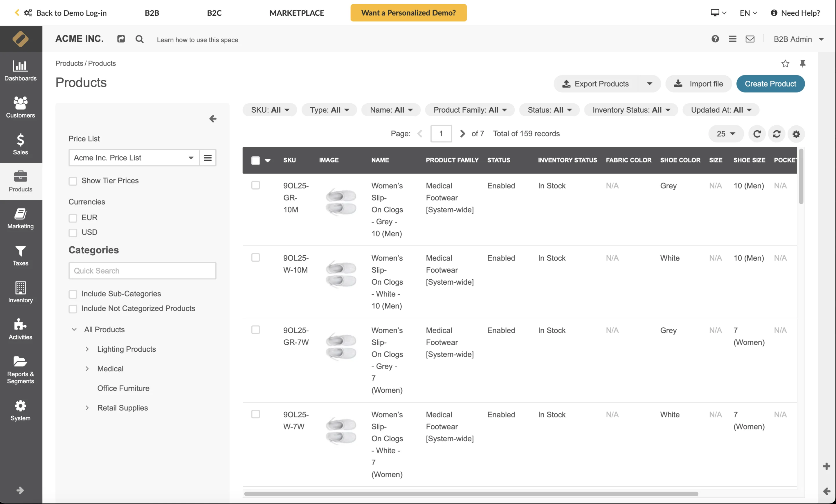Viewport: 836px width, 504px height.
Task: Switch to the MARKETPLACE tab
Action: coord(297,13)
